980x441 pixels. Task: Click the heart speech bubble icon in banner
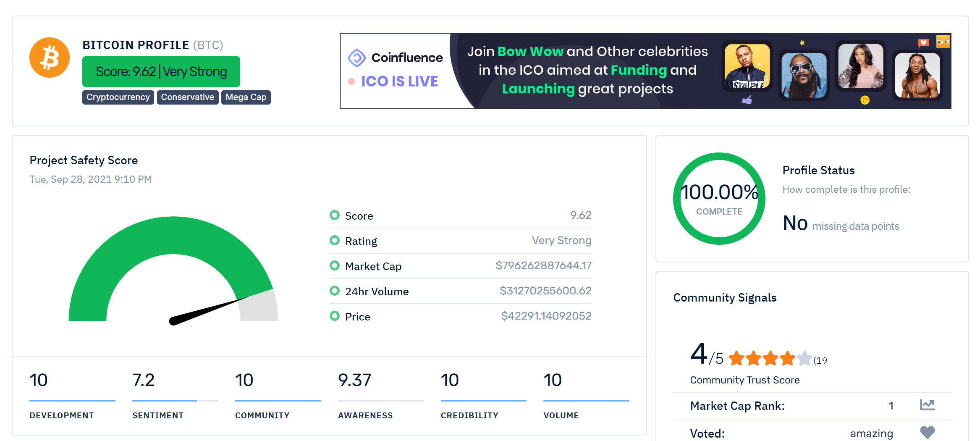(x=923, y=43)
